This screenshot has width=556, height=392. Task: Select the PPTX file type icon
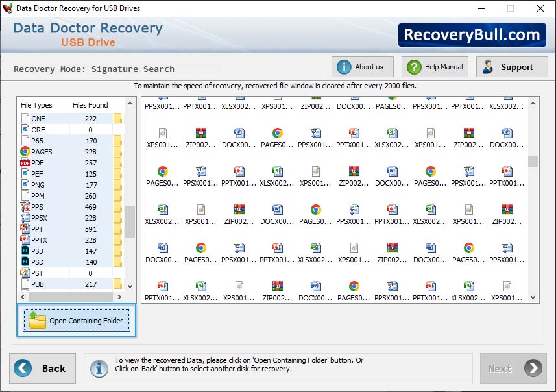pos(25,239)
